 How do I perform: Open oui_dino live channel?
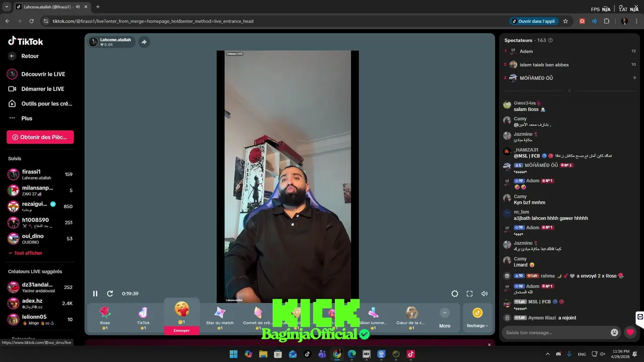(x=40, y=238)
